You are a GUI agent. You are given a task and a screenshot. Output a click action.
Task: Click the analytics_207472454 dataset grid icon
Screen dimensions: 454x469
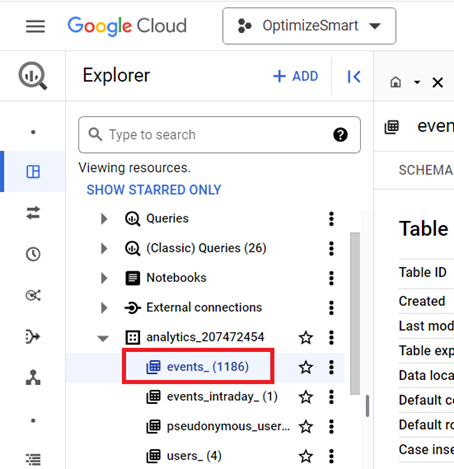coord(132,337)
